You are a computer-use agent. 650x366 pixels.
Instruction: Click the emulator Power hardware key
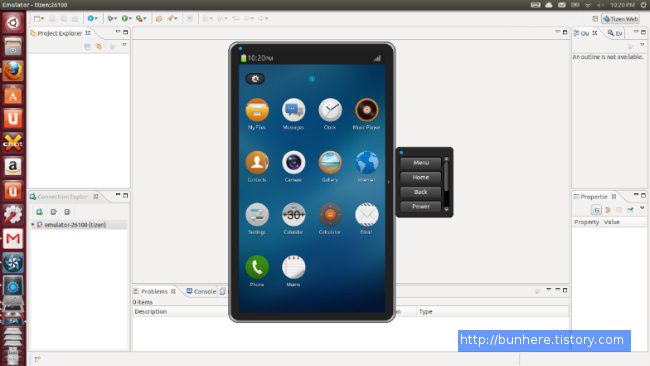[x=420, y=206]
